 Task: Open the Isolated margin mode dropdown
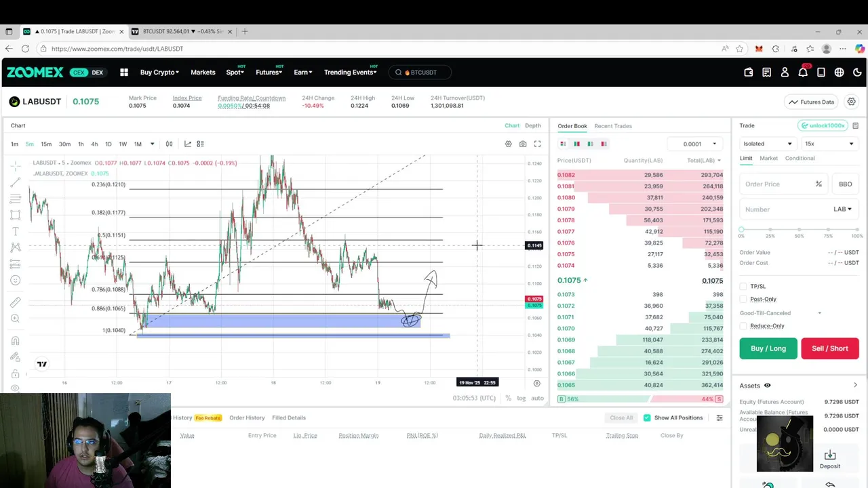[767, 144]
